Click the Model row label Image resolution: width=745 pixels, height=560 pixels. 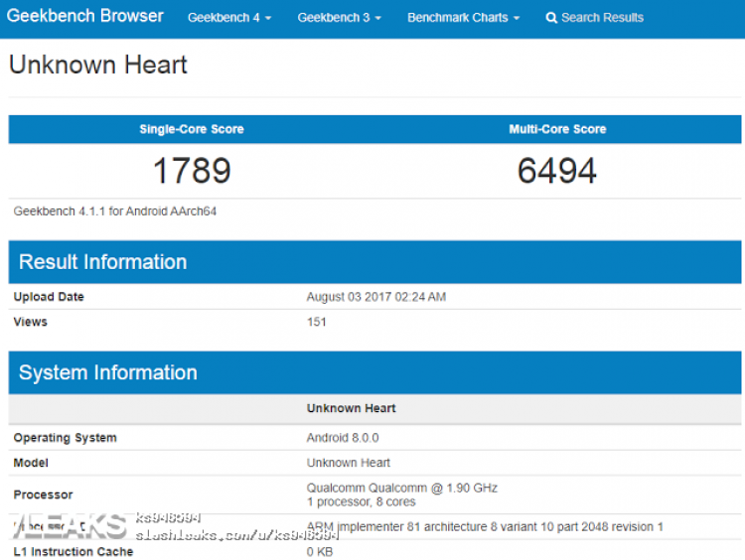coord(31,463)
